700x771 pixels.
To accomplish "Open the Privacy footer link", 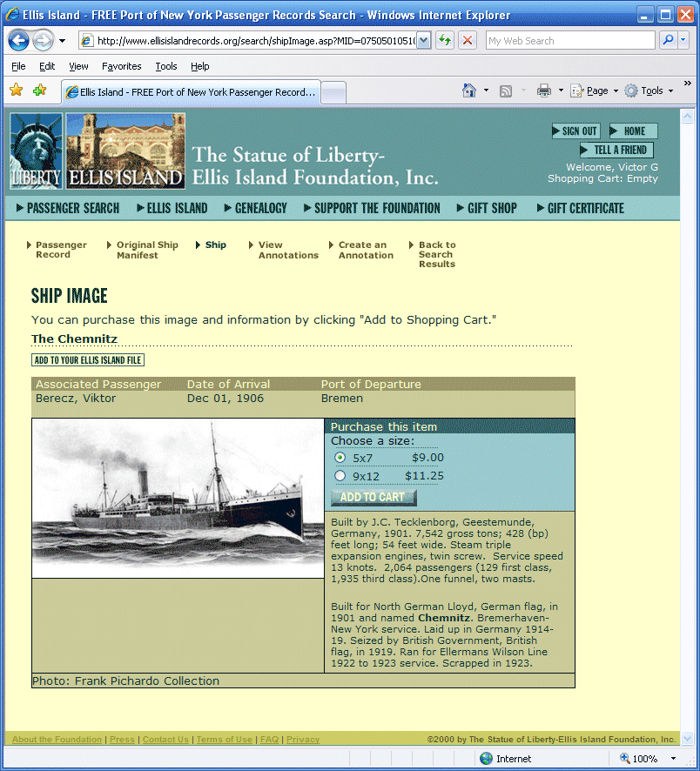I will click(x=303, y=740).
